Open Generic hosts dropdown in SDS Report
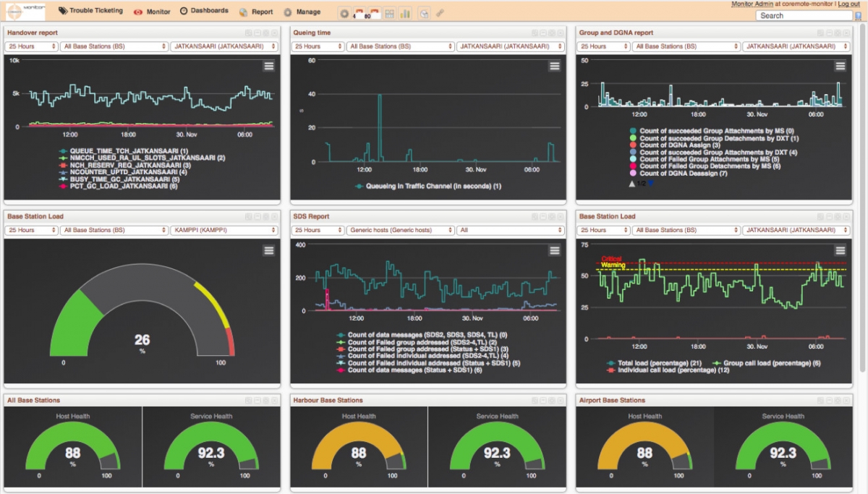Viewport: 868px width, 494px height. pyautogui.click(x=400, y=230)
